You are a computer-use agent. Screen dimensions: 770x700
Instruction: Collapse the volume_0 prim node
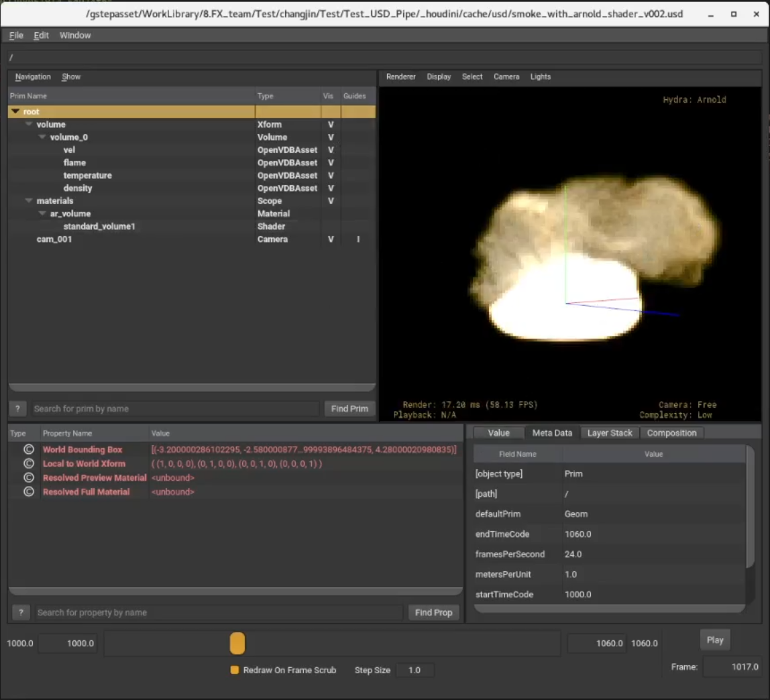(42, 137)
